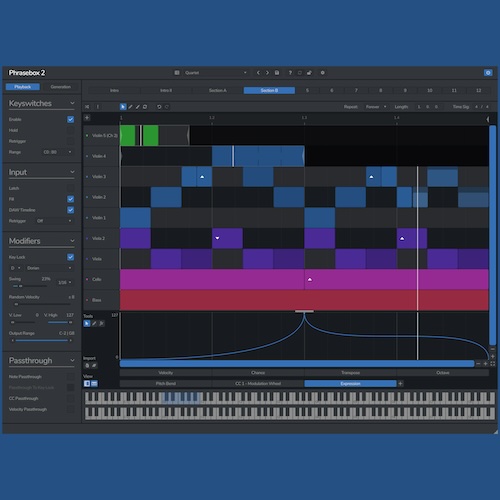
Task: Click the vertical scrollbar beside the tracks
Action: (492, 235)
